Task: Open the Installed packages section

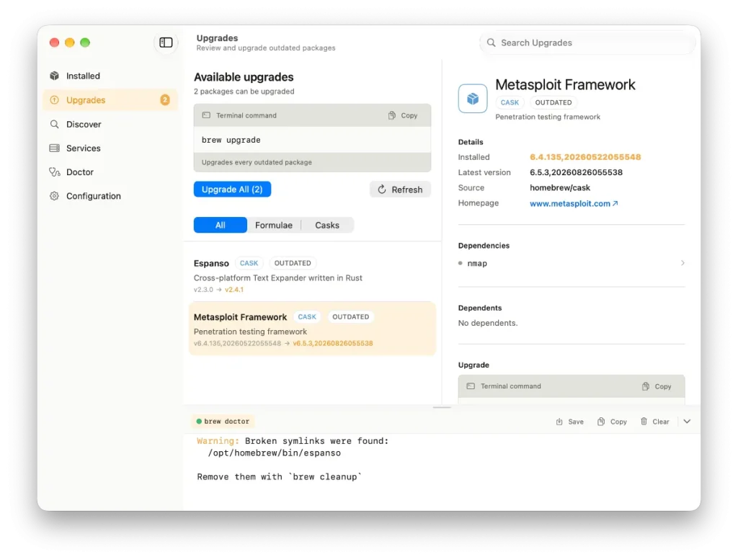Action: 110,76
